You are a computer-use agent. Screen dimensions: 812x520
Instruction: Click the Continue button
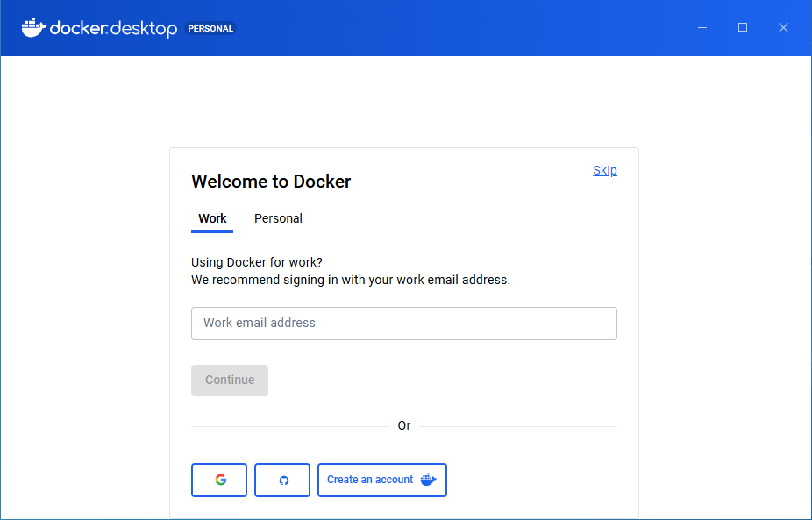(230, 381)
